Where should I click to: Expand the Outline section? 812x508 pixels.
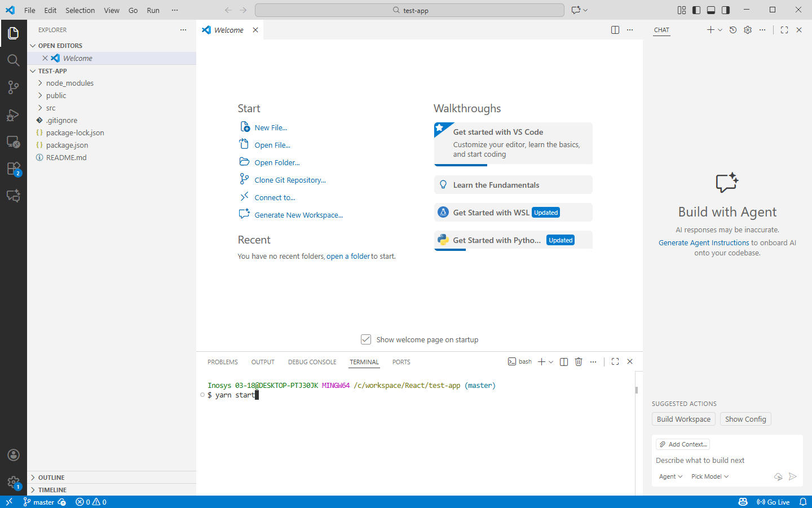pyautogui.click(x=112, y=478)
